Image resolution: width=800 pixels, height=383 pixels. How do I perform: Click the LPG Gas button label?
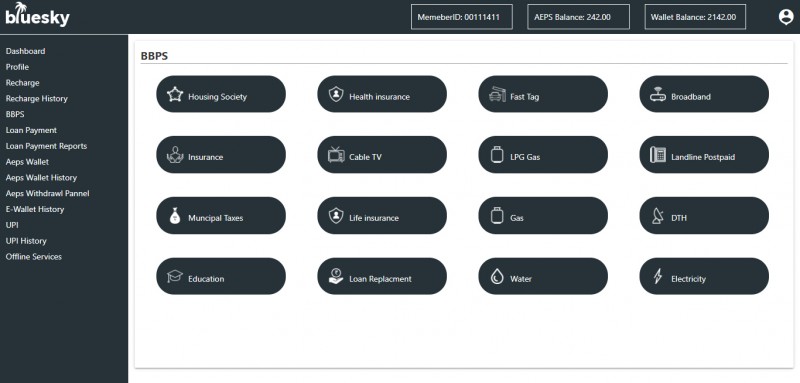[525, 157]
